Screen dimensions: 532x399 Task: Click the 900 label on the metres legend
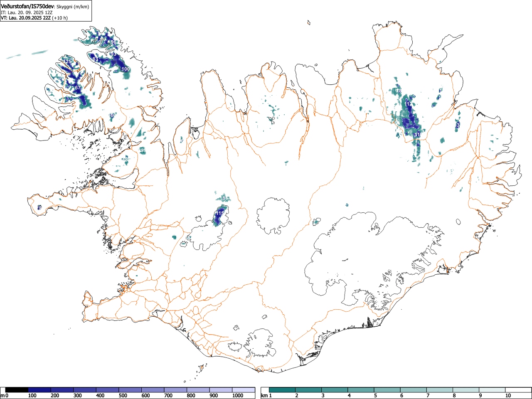pos(214,396)
